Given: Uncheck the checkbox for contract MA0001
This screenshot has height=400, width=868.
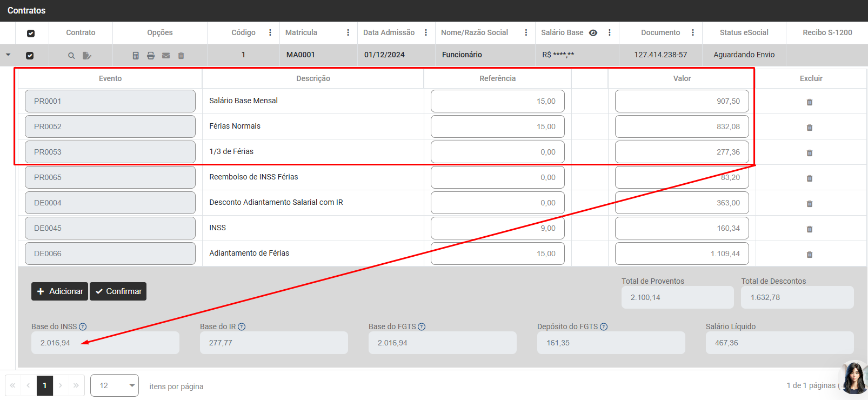Looking at the screenshot, I should coord(30,56).
